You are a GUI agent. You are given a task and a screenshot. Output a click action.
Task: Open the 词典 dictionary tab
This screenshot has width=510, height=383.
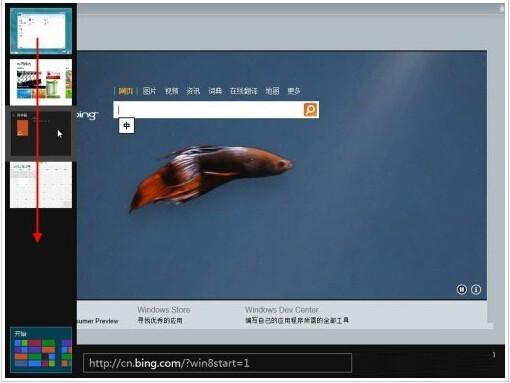pos(215,91)
